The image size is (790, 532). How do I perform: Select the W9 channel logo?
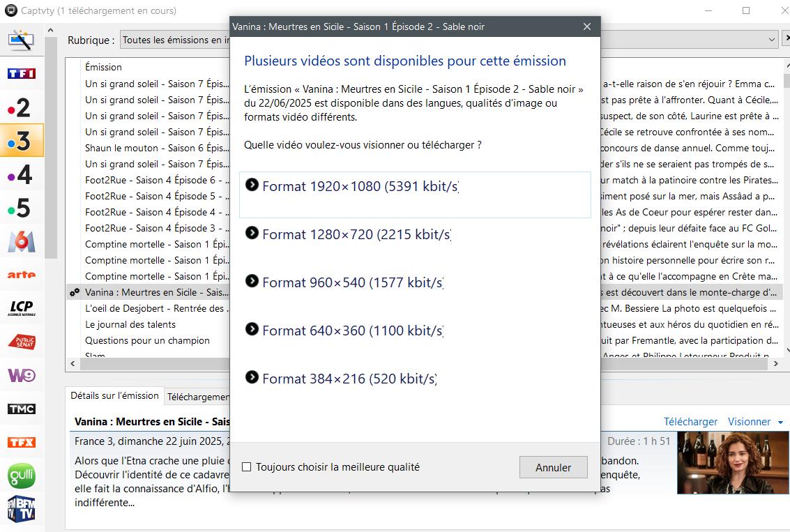click(21, 375)
